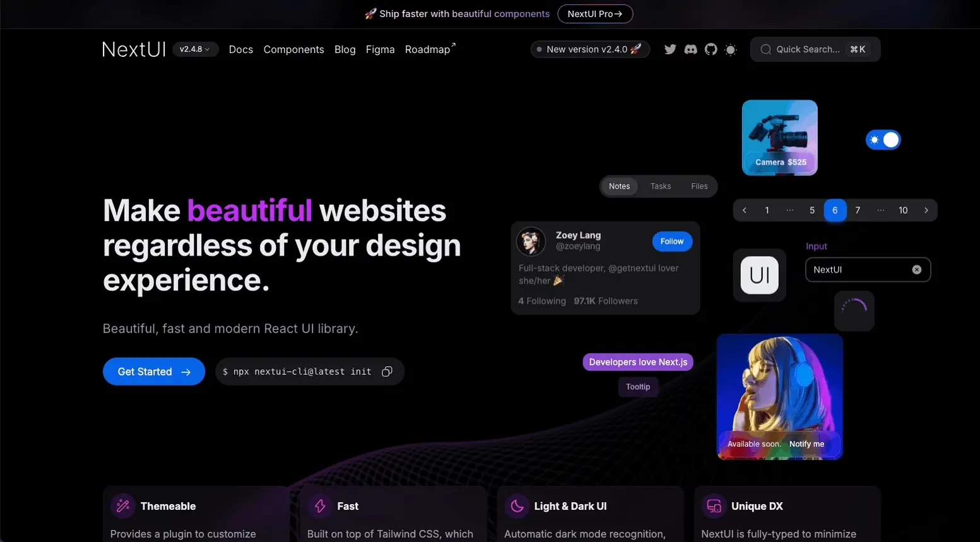Go to the Blog page
The width and height of the screenshot is (980, 542).
[345, 49]
